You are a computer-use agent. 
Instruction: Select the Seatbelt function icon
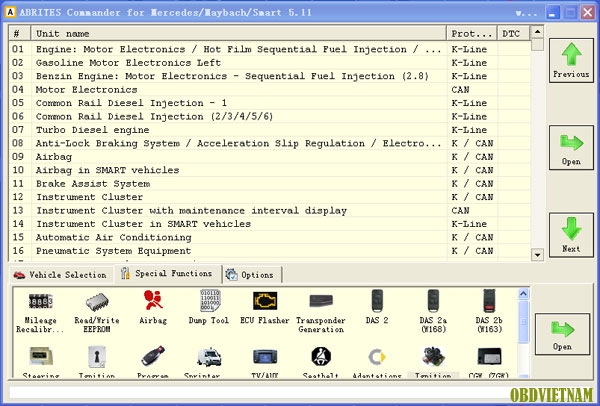[321, 362]
